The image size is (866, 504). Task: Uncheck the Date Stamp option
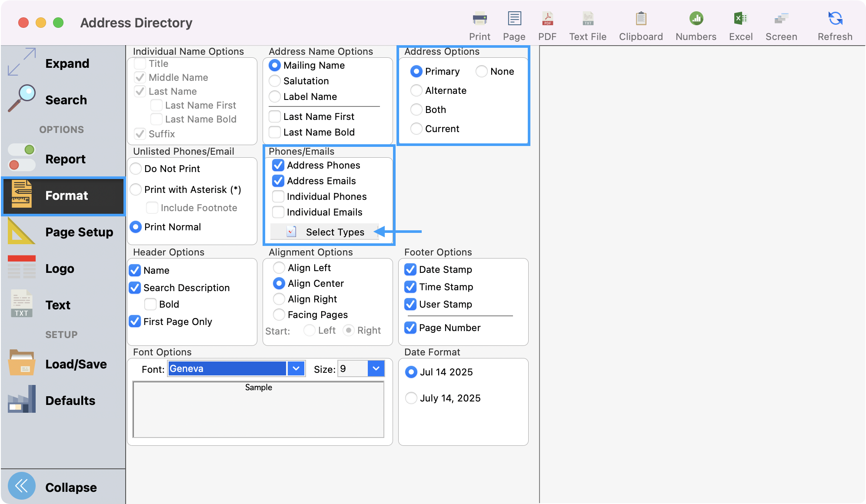pos(410,269)
